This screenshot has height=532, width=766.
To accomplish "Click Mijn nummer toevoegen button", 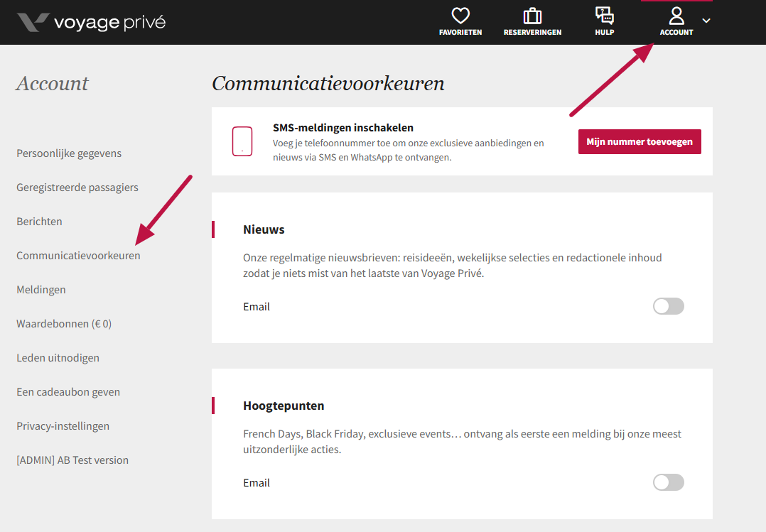I will (x=640, y=141).
